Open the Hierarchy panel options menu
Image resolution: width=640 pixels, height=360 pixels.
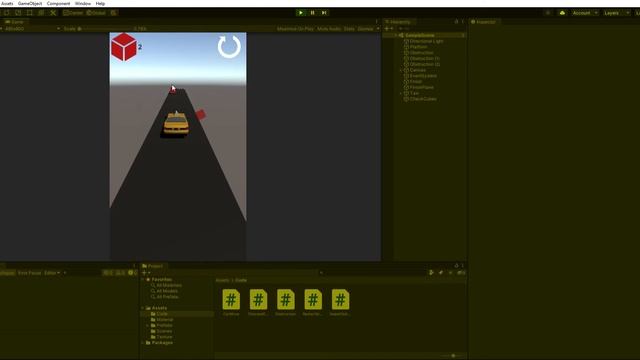tap(463, 22)
